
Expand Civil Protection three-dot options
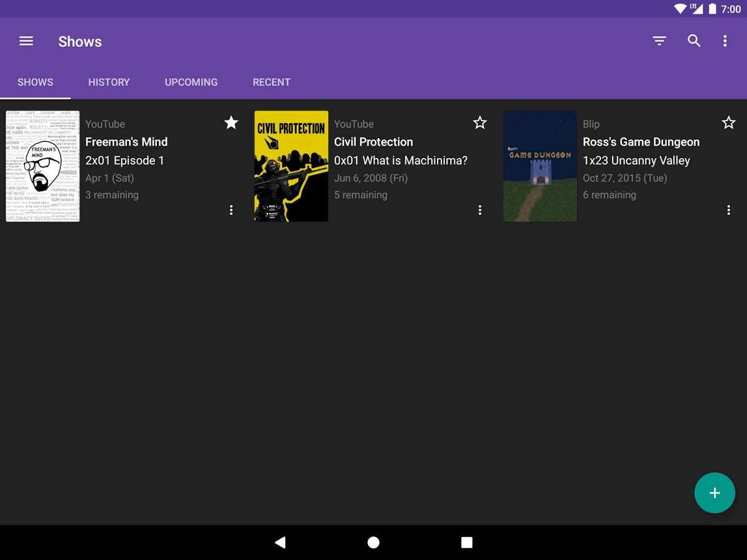[479, 210]
